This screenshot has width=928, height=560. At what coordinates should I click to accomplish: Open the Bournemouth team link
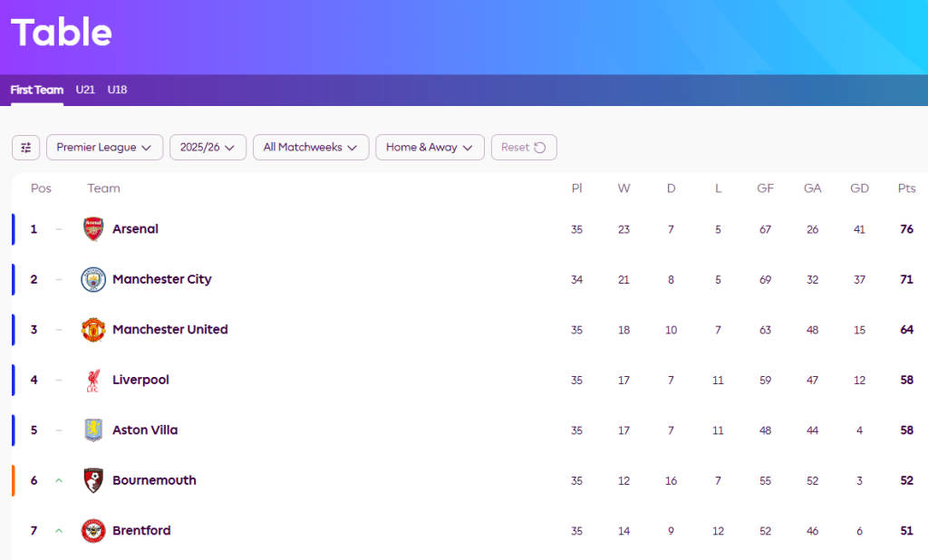(154, 480)
